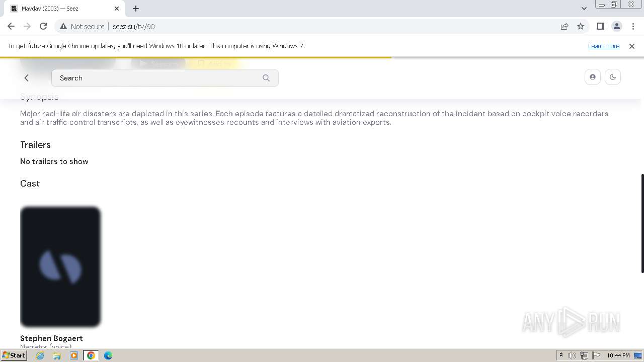Image resolution: width=644 pixels, height=362 pixels.
Task: Open the tab search dropdown arrow
Action: tap(584, 8)
